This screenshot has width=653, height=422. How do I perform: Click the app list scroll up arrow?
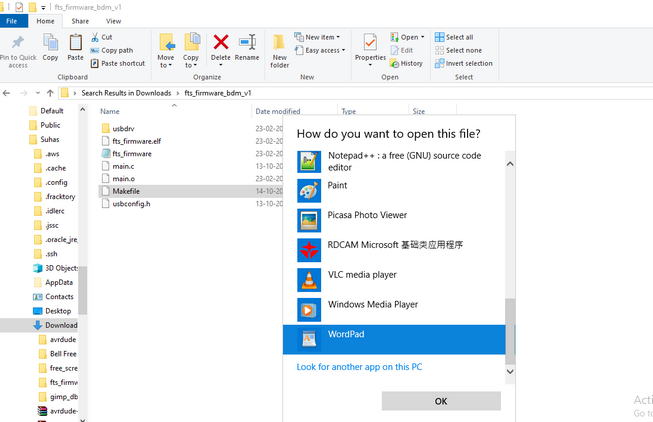click(x=510, y=164)
